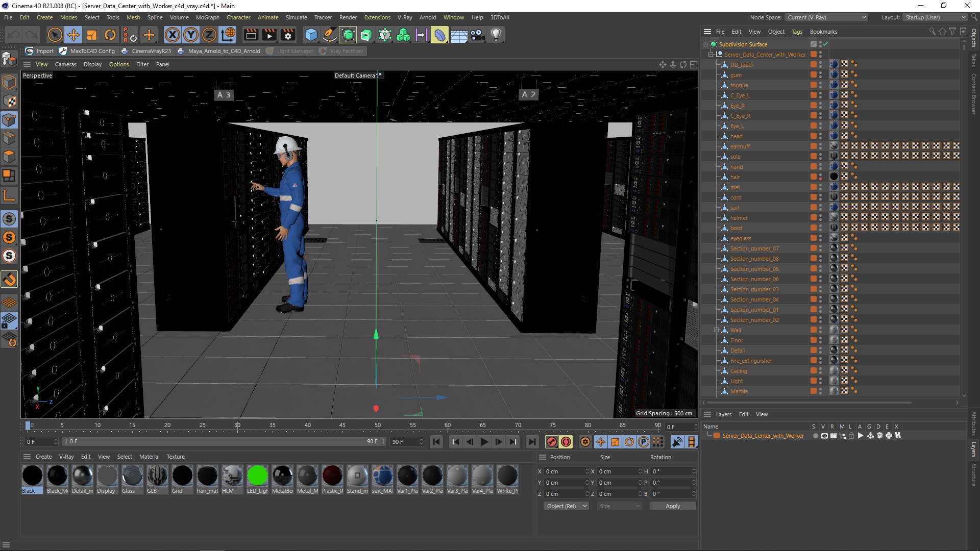Open the Object Manager Tags menu
This screenshot has width=980, height=551.
point(797,32)
